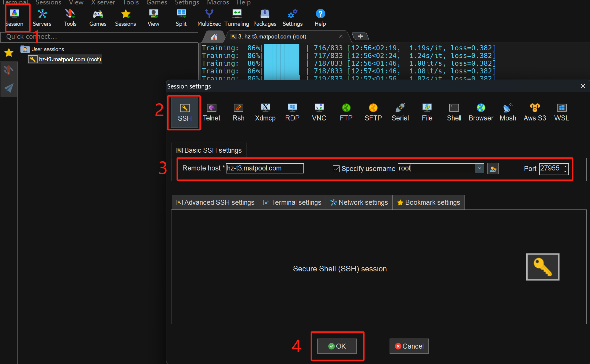
Task: Click the Network settings expander tab
Action: 360,203
